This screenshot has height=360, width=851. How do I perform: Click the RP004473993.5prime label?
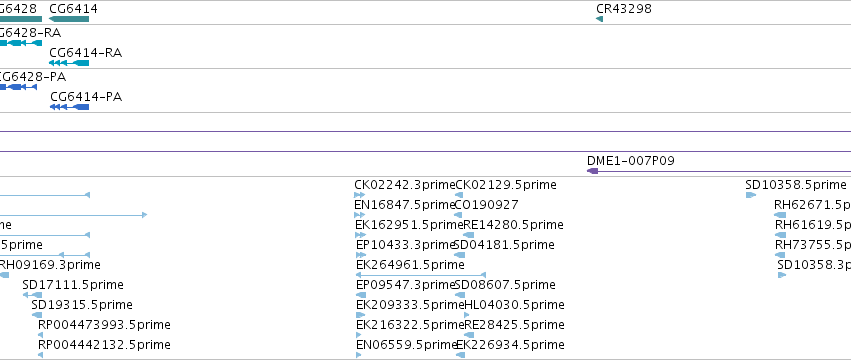pos(104,325)
